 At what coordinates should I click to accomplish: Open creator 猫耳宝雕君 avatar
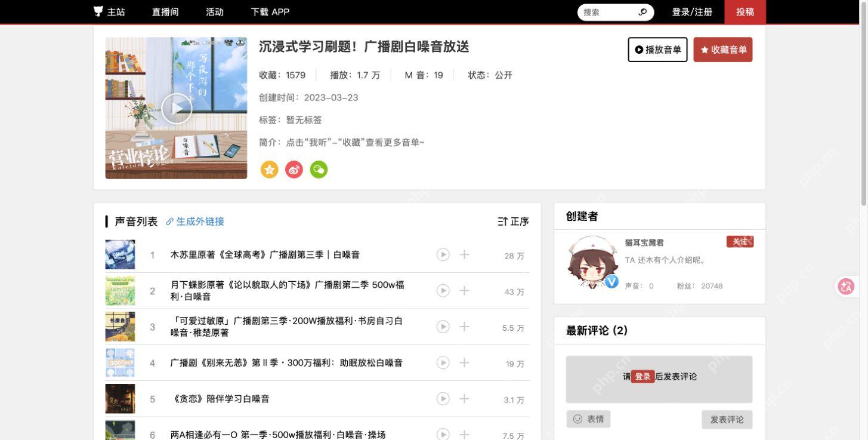tap(592, 263)
